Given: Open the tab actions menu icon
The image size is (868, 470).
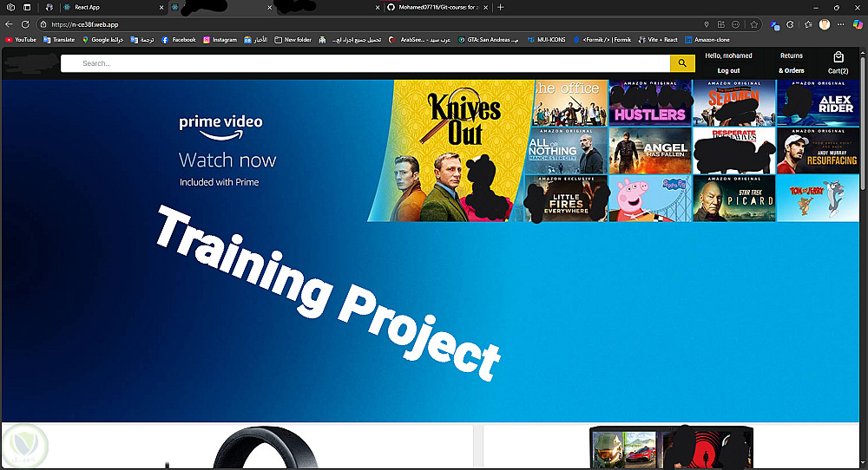Looking at the screenshot, I should [27, 7].
